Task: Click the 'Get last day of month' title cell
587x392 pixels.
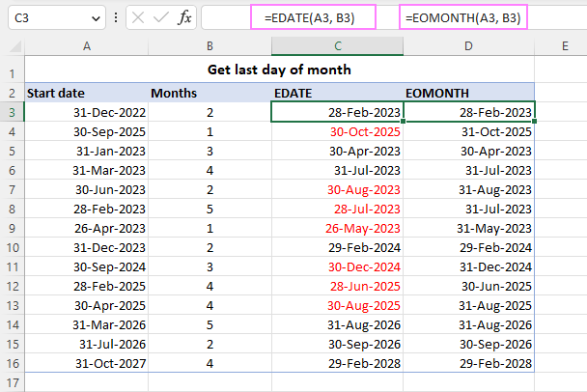Action: pos(279,70)
